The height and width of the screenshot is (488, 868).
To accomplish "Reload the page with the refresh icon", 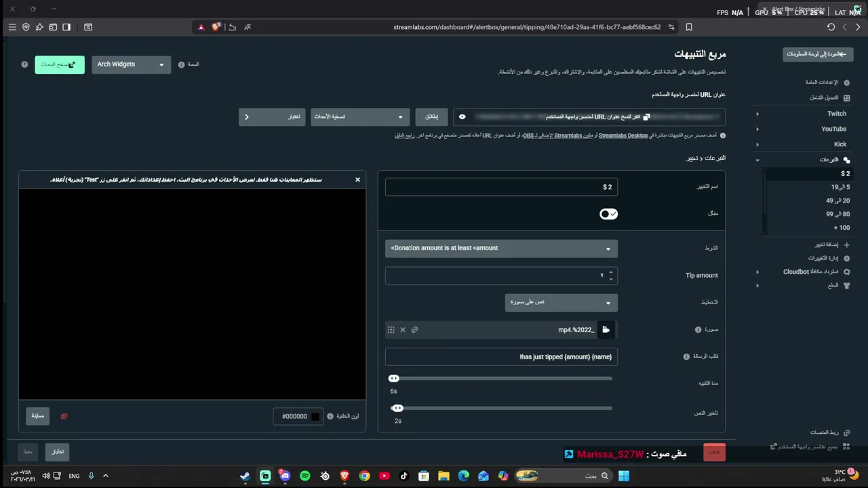I will [831, 27].
